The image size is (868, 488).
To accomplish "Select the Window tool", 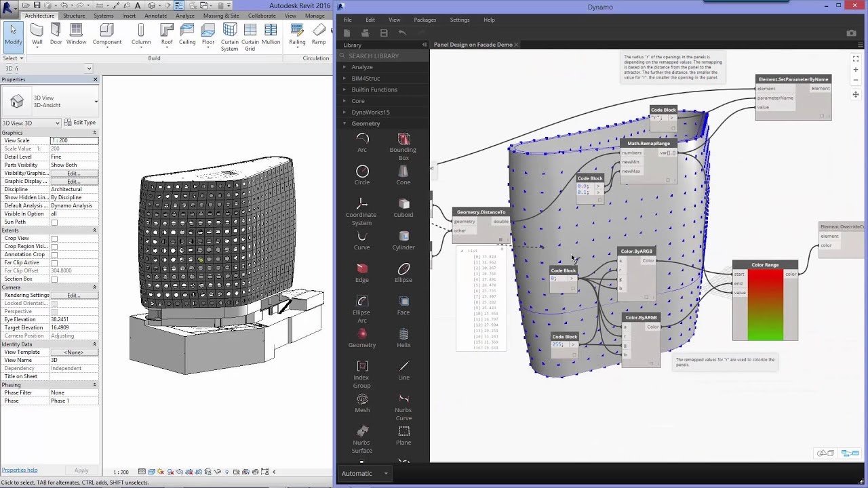I will [x=76, y=35].
